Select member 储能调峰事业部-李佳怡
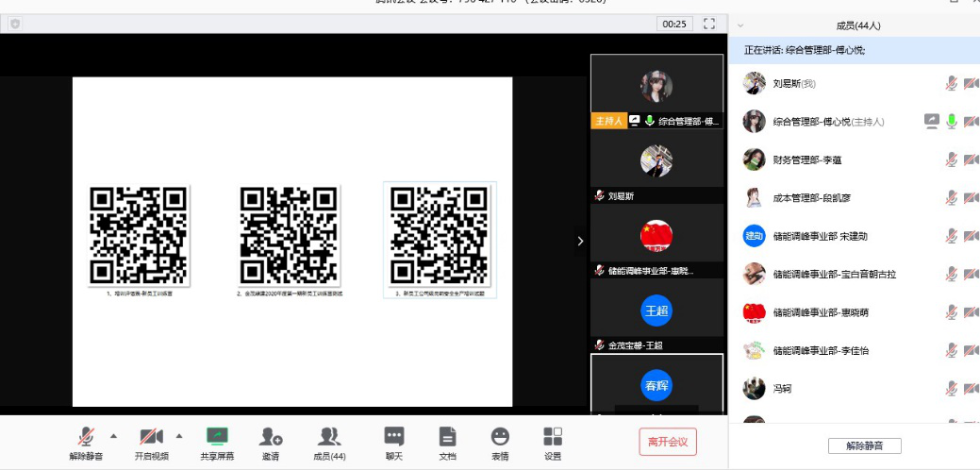Image resolution: width=980 pixels, height=470 pixels. point(854,350)
